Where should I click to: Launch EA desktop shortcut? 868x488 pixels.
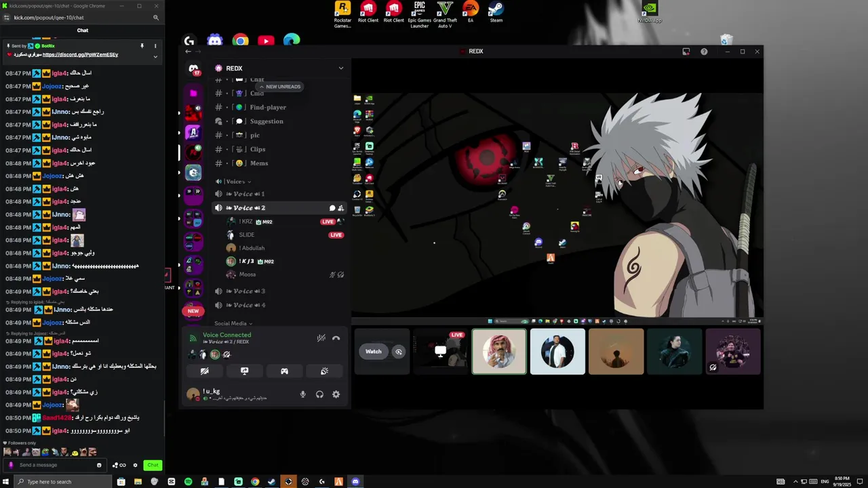(x=471, y=12)
